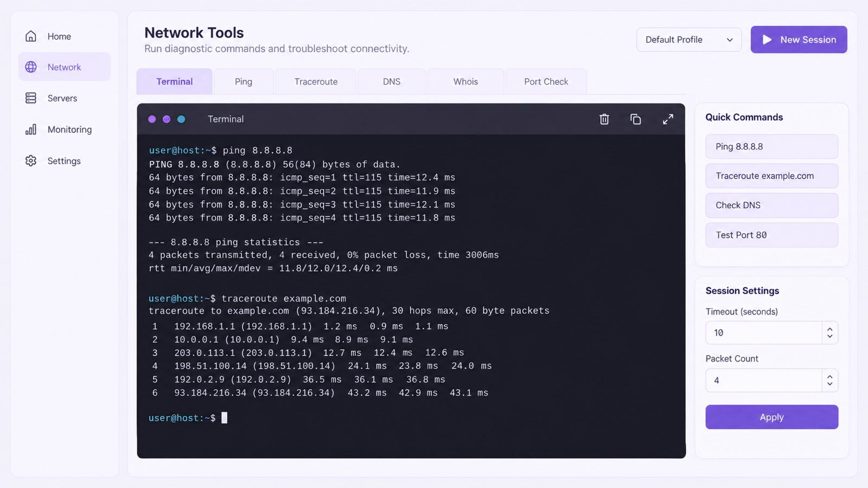Click 'ping 8.8.8.8' command line

(x=221, y=151)
